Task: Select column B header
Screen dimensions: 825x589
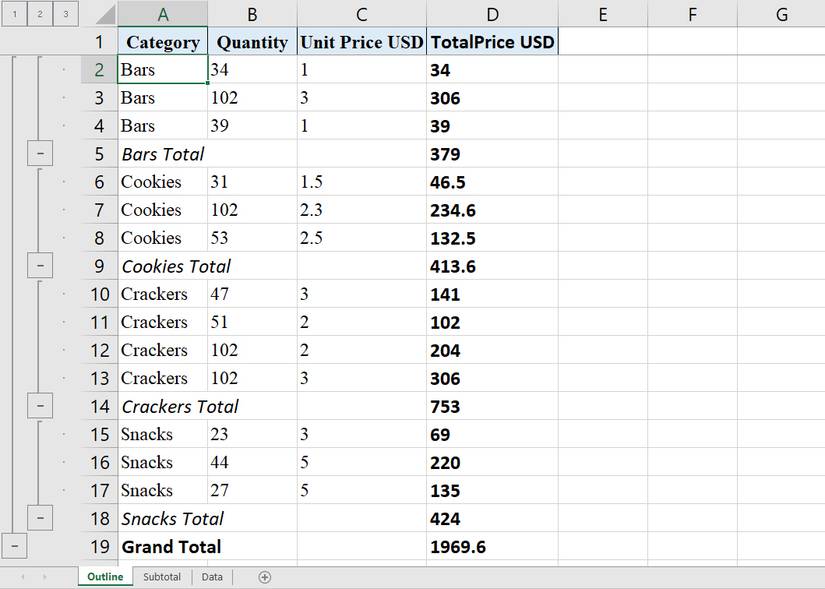Action: [253, 14]
